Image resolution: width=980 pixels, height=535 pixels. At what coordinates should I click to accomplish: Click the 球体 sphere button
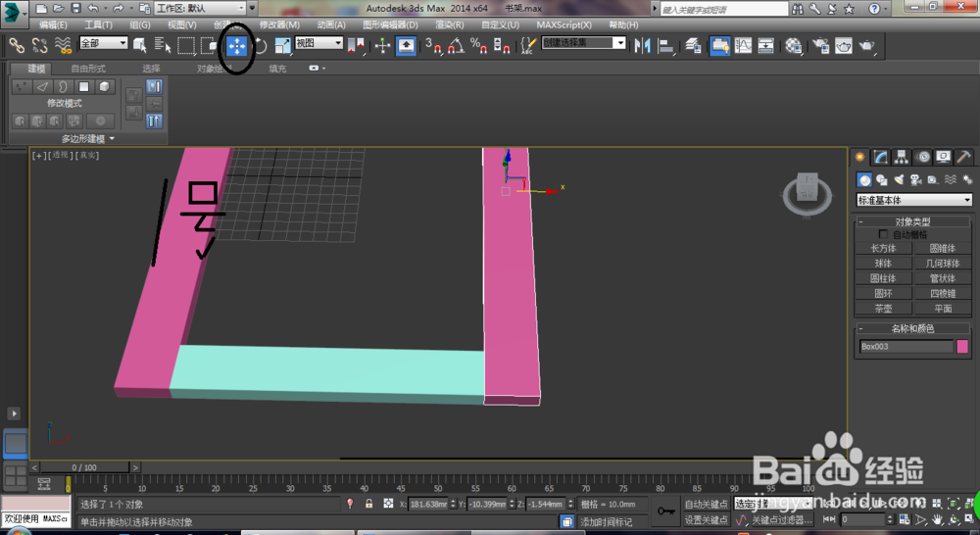point(883,264)
